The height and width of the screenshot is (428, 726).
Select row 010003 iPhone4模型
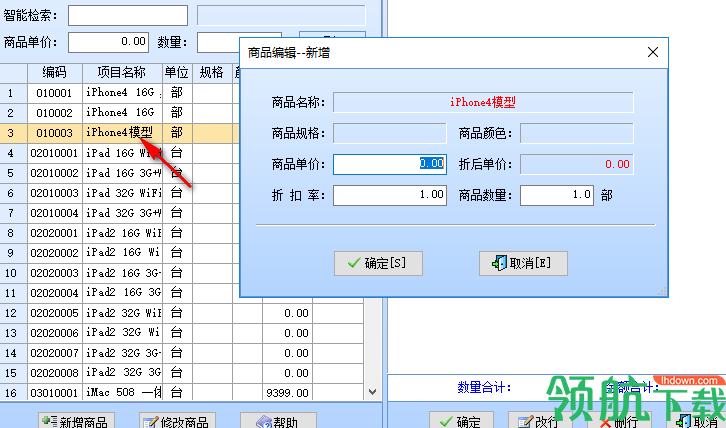tap(119, 133)
